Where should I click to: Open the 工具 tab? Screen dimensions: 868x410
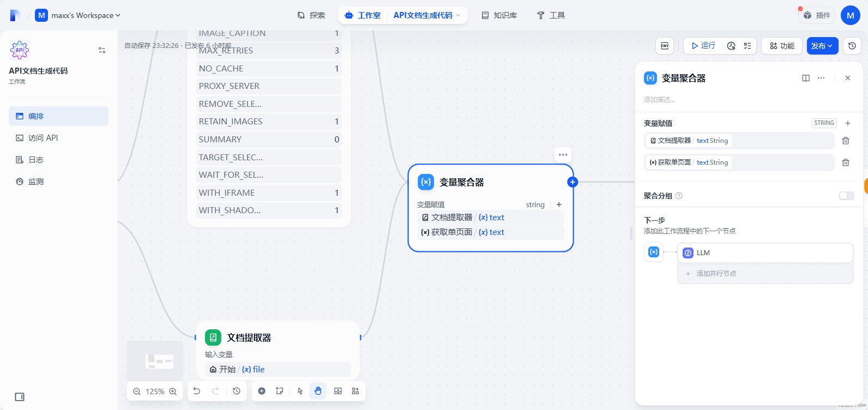551,15
